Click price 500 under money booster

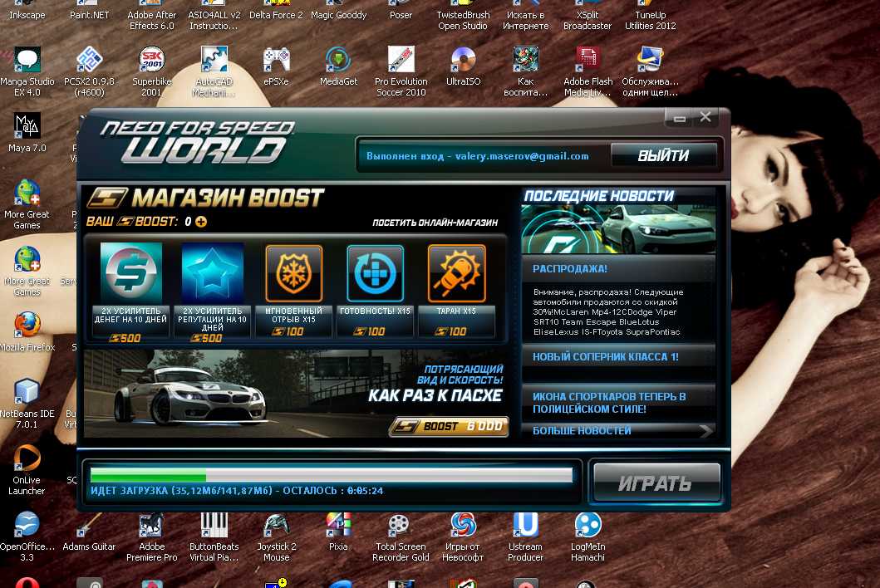click(x=125, y=338)
